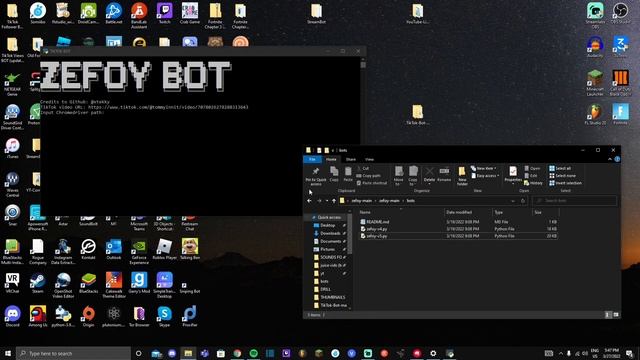The width and height of the screenshot is (640, 360).
Task: Click the Up one level arrow in Explorer
Action: click(334, 201)
